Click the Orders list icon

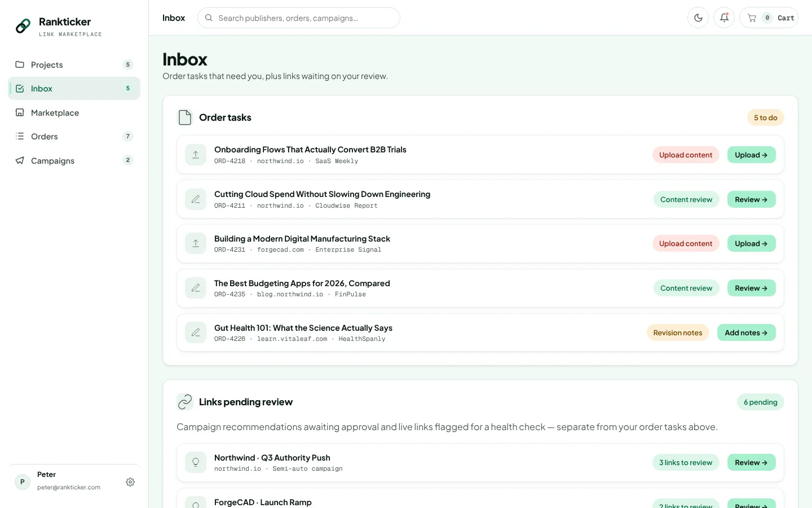20,136
